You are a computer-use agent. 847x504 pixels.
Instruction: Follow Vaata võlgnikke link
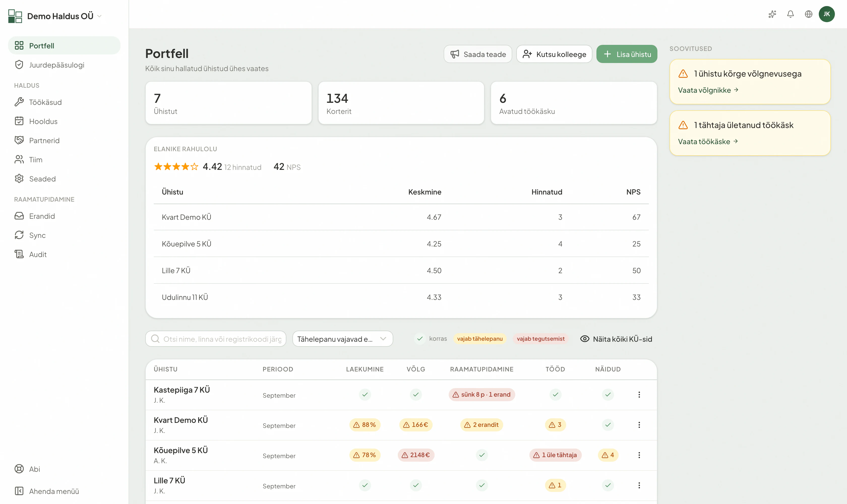(708, 90)
